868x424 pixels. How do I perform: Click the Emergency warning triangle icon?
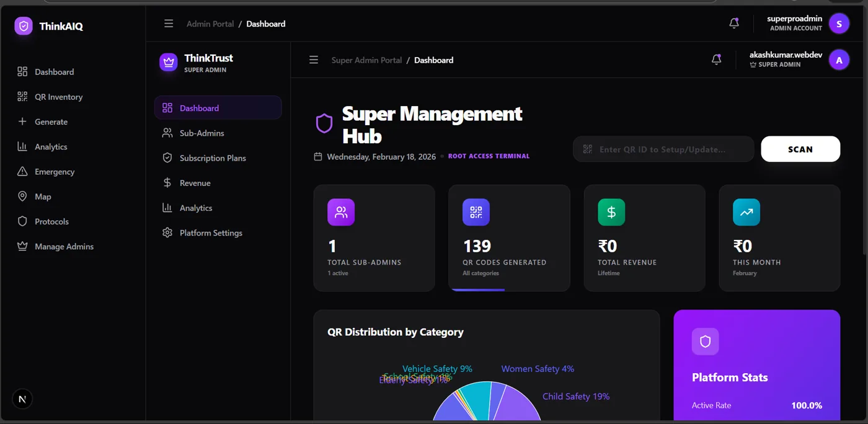(22, 172)
